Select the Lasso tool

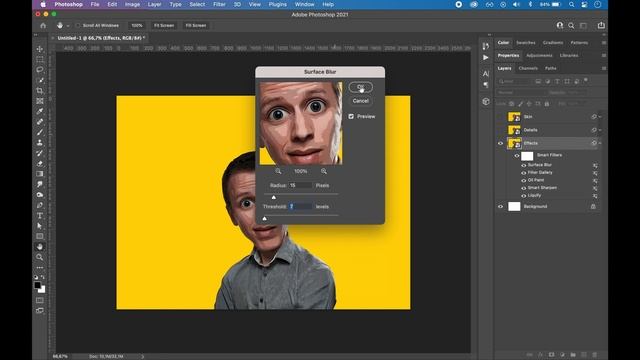point(40,70)
